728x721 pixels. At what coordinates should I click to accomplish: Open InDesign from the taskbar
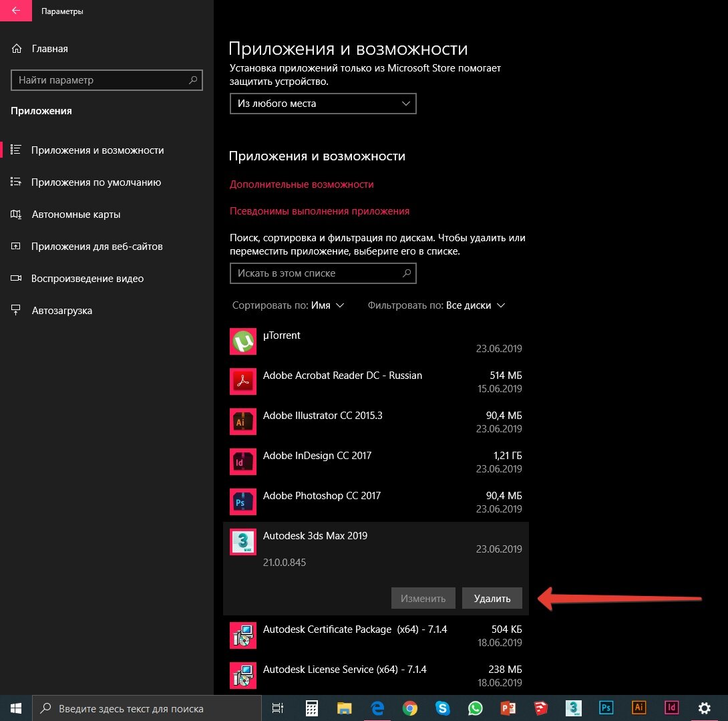(671, 708)
